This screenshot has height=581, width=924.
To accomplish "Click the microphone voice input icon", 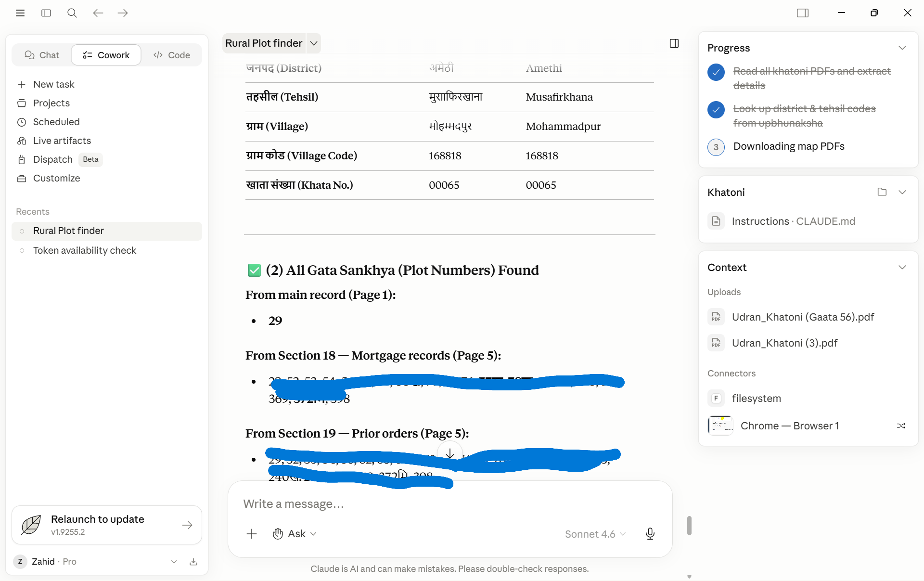I will (650, 534).
